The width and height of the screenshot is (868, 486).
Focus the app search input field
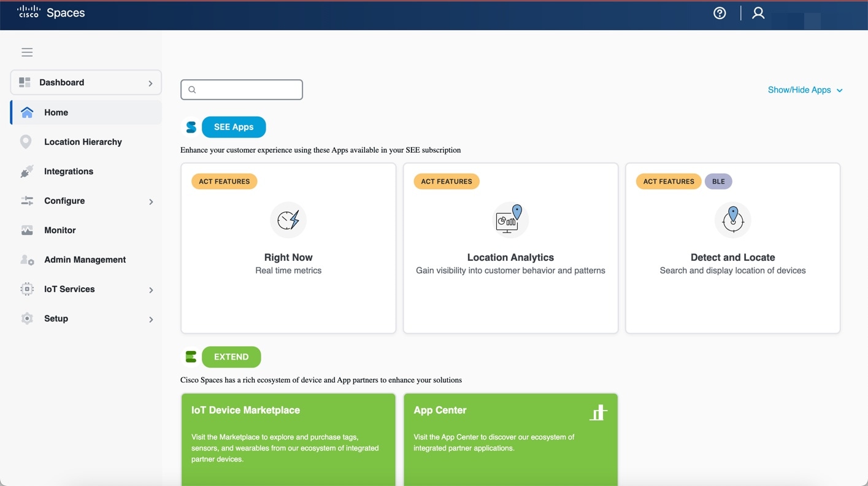click(242, 90)
